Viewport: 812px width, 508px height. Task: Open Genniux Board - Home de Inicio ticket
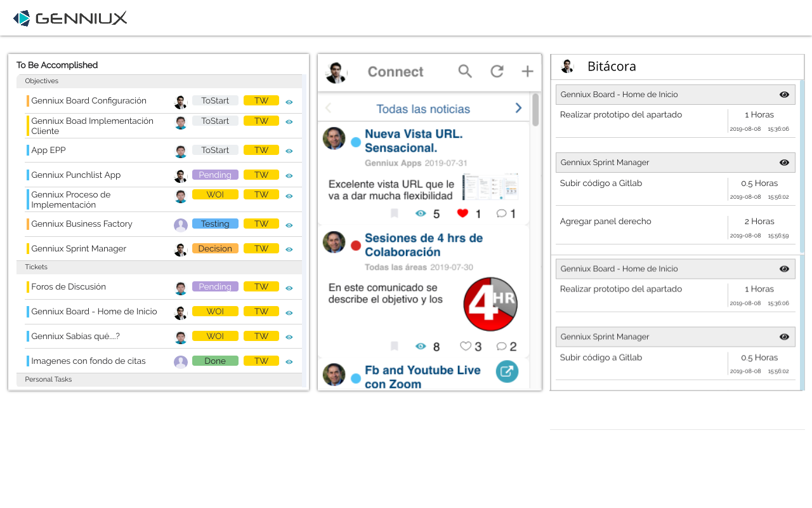click(94, 311)
